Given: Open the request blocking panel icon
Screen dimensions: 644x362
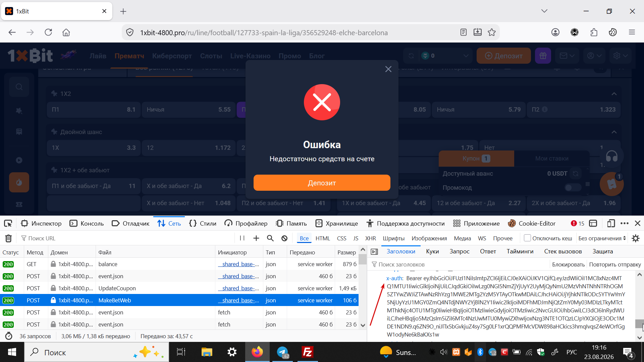Looking at the screenshot, I should point(284,238).
